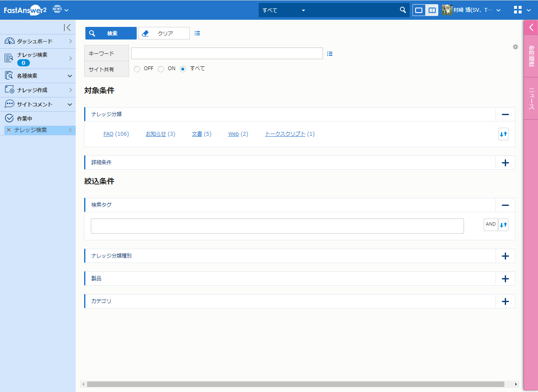Expand the カテゴリ section
Viewport: 538px width, 392px height.
click(505, 301)
